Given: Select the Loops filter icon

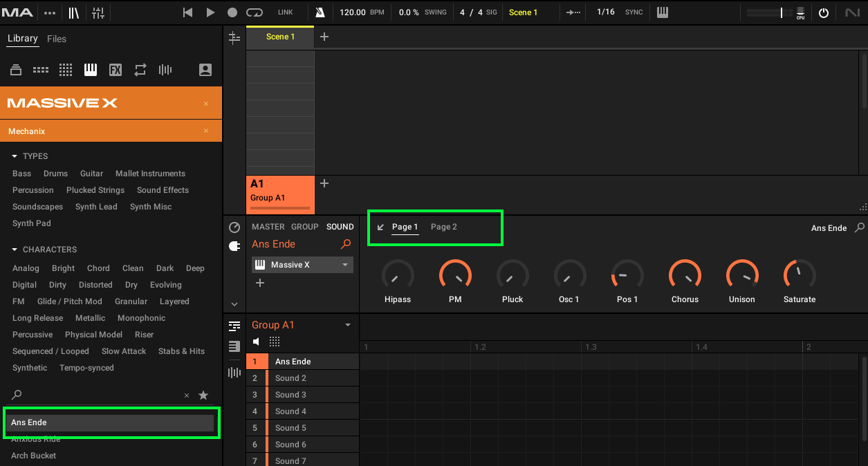Looking at the screenshot, I should tap(140, 70).
